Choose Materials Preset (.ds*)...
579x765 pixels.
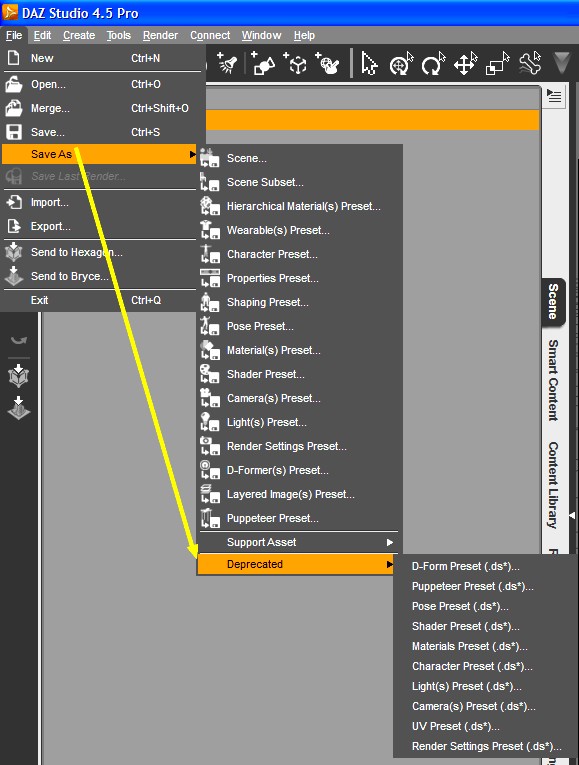point(485,646)
